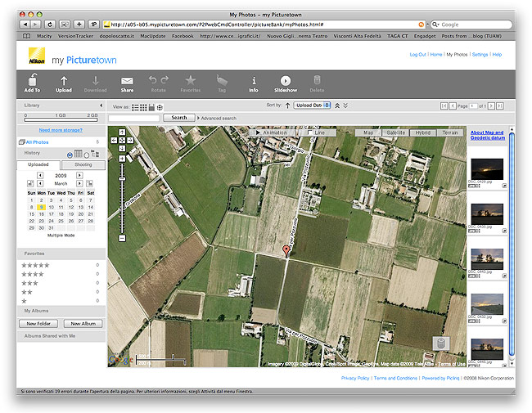532x413 pixels.
Task: Pan the map left with arrow button
Action: click(x=114, y=140)
